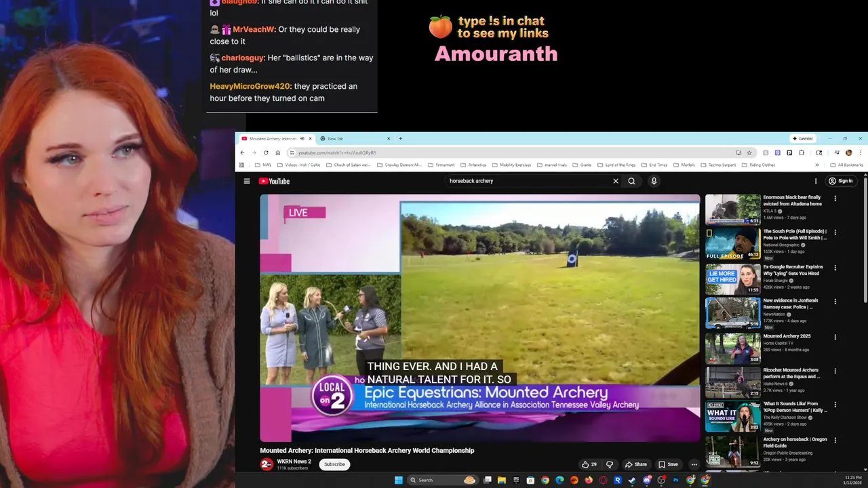Open the YouTube hamburger guide menu
The image size is (868, 488).
pos(247,181)
